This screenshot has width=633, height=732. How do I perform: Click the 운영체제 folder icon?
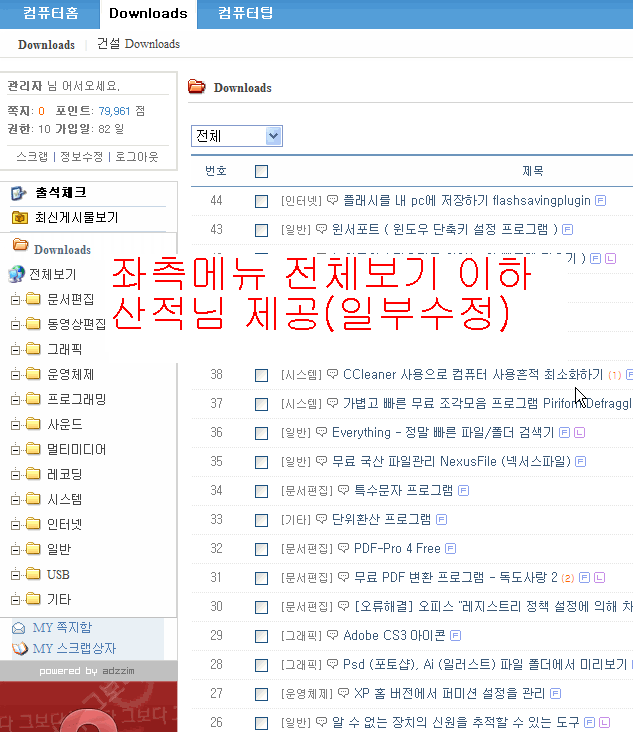coord(33,373)
